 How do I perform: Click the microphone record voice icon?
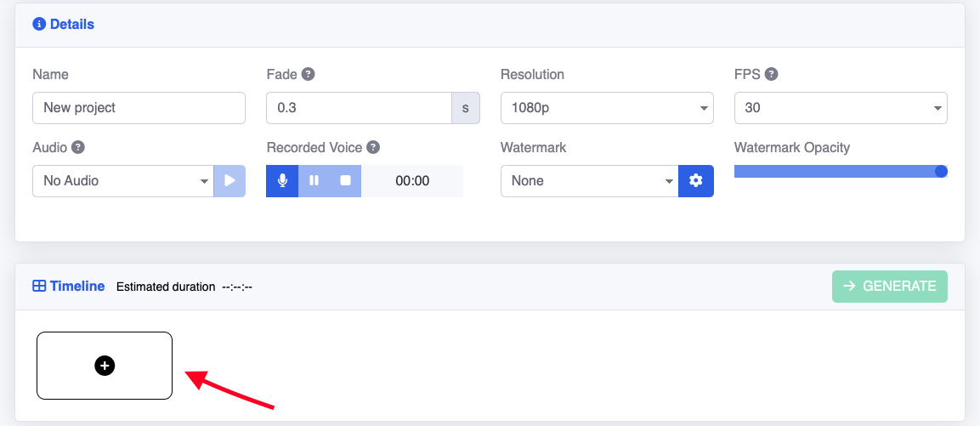(282, 180)
